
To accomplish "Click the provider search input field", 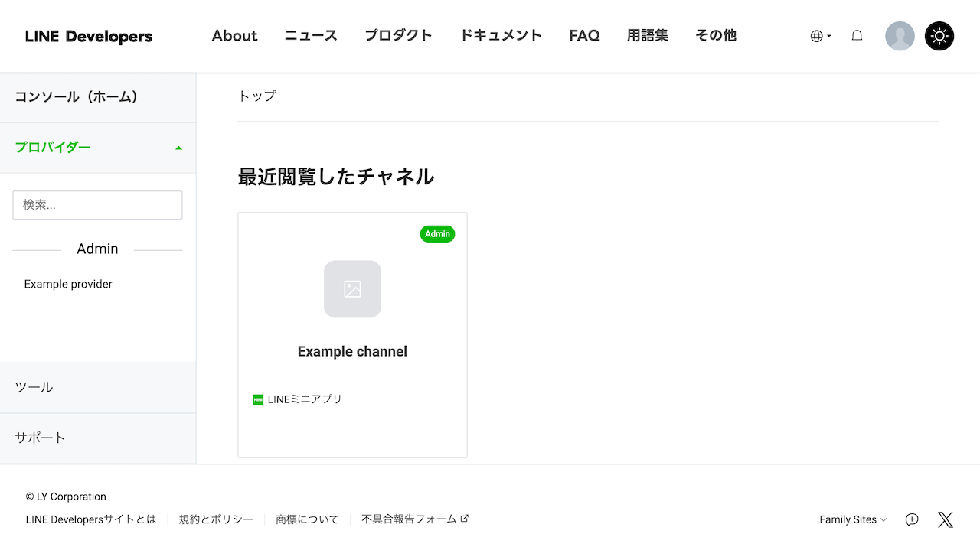I will [97, 204].
